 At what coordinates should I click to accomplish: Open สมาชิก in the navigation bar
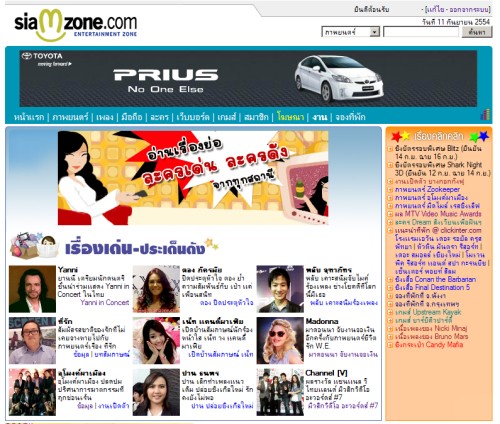tap(256, 117)
